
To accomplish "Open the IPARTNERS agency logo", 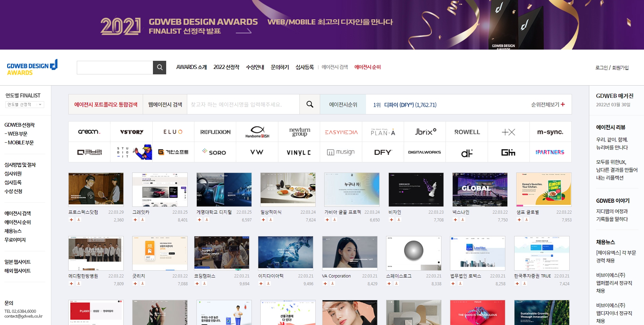I will [551, 152].
